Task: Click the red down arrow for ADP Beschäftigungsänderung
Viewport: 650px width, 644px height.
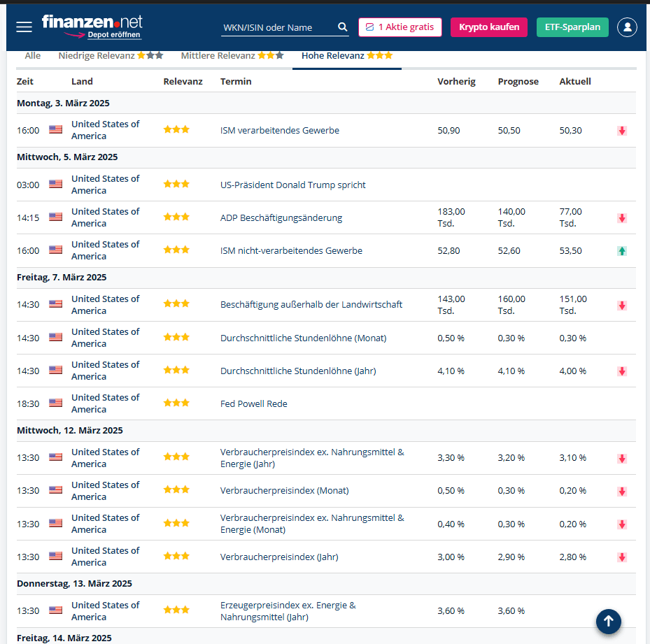Action: tap(622, 218)
